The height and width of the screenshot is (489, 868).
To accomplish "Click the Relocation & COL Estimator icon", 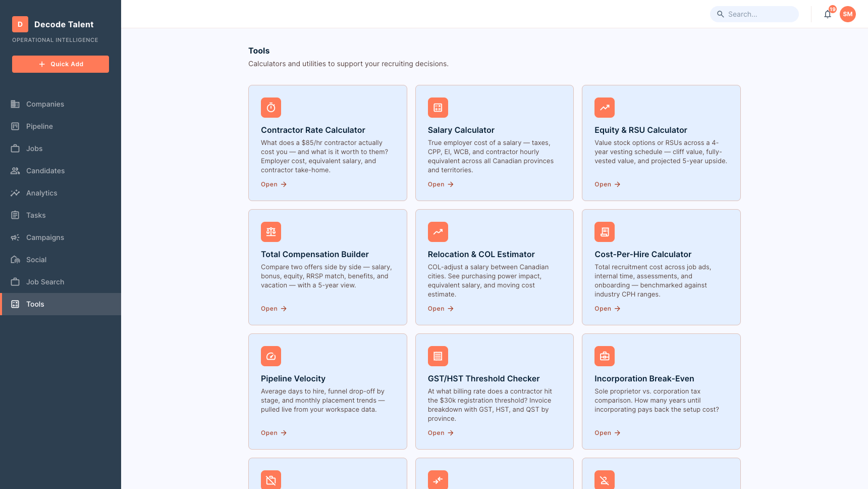I will 438,232.
